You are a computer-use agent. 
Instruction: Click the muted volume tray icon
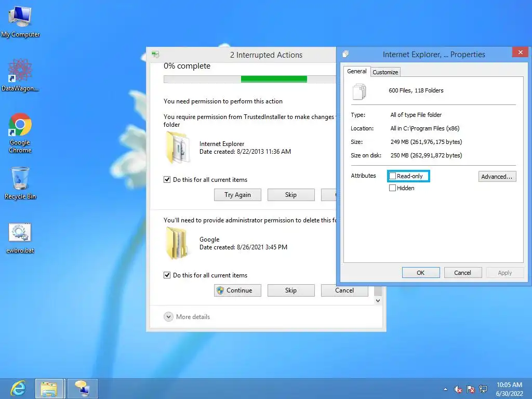[458, 389]
